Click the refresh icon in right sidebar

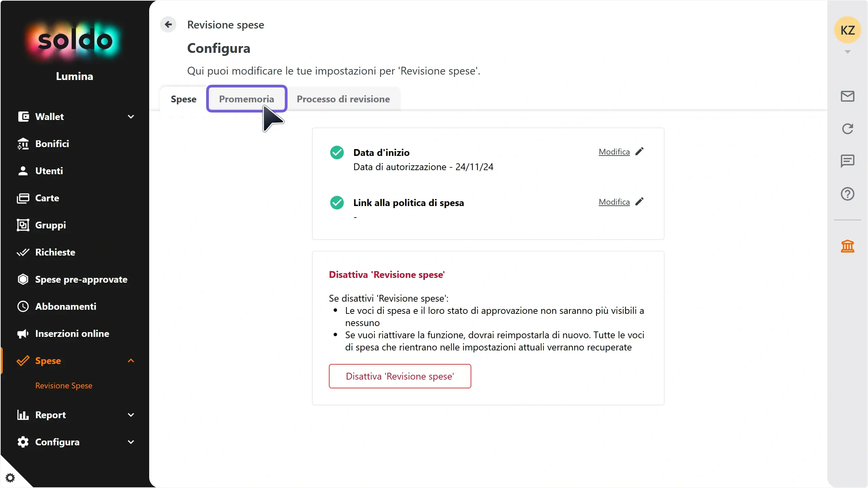847,129
